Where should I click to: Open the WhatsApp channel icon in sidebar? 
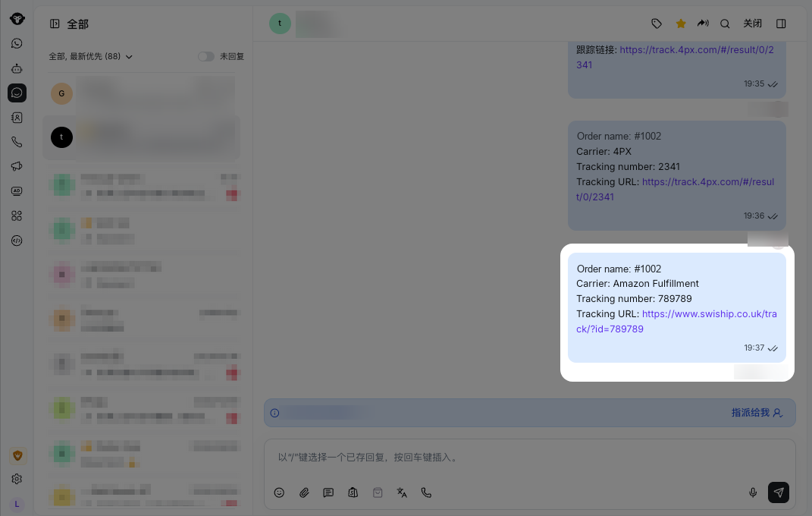pyautogui.click(x=17, y=43)
